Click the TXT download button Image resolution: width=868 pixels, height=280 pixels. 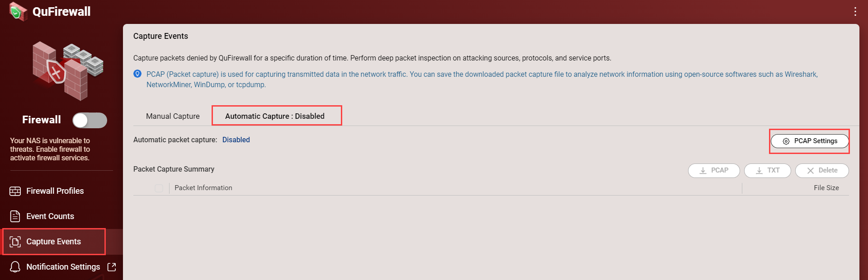click(x=767, y=171)
